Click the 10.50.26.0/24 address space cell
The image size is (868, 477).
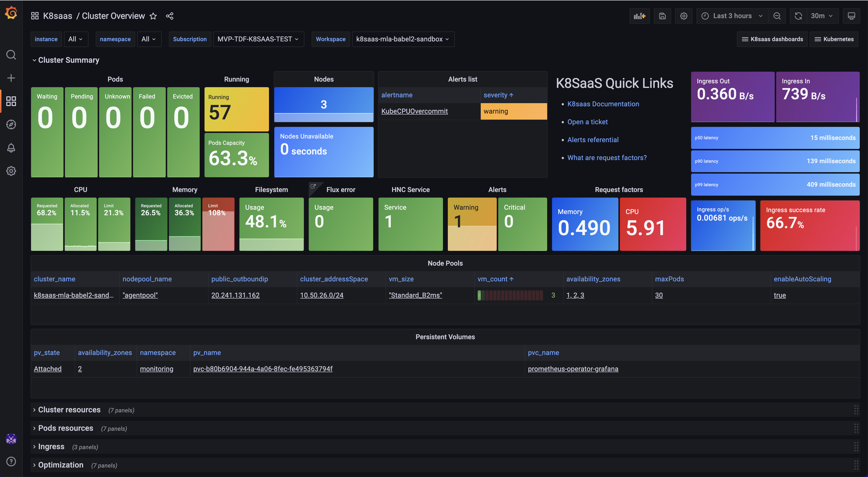point(322,295)
